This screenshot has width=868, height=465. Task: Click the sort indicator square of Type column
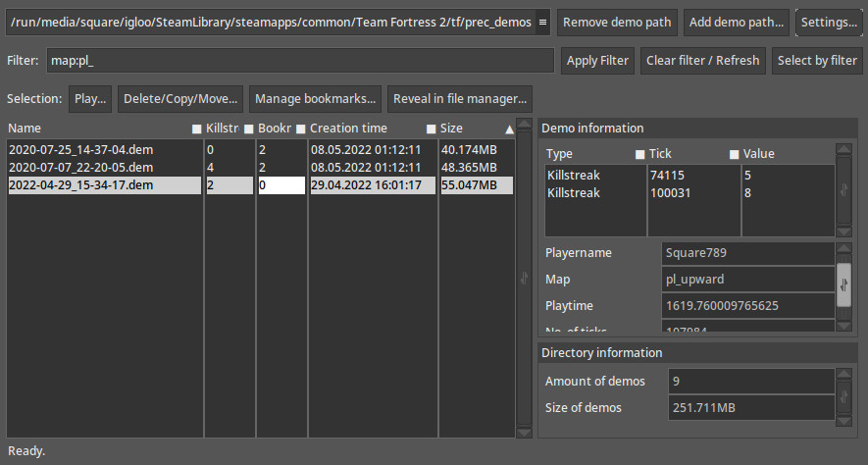coord(639,154)
